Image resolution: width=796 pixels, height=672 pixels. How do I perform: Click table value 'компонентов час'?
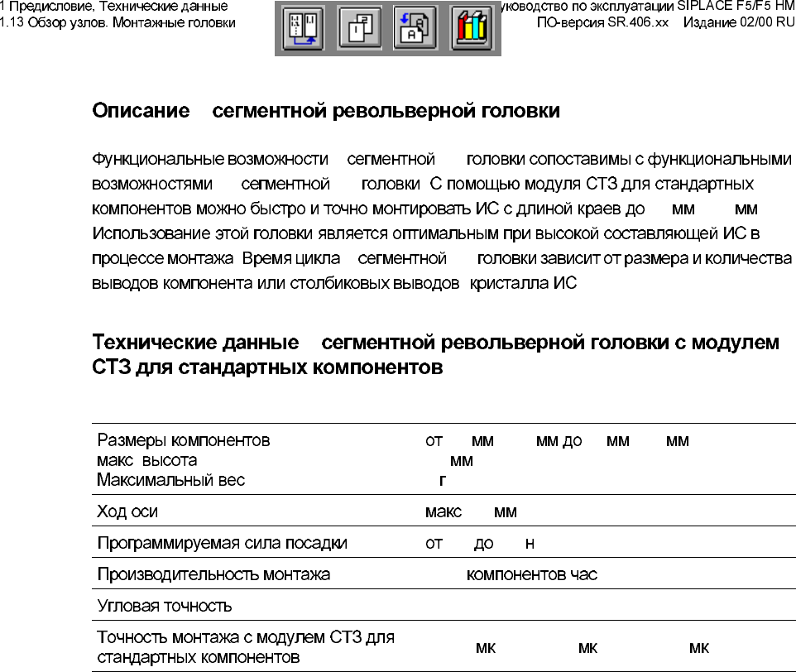click(531, 575)
